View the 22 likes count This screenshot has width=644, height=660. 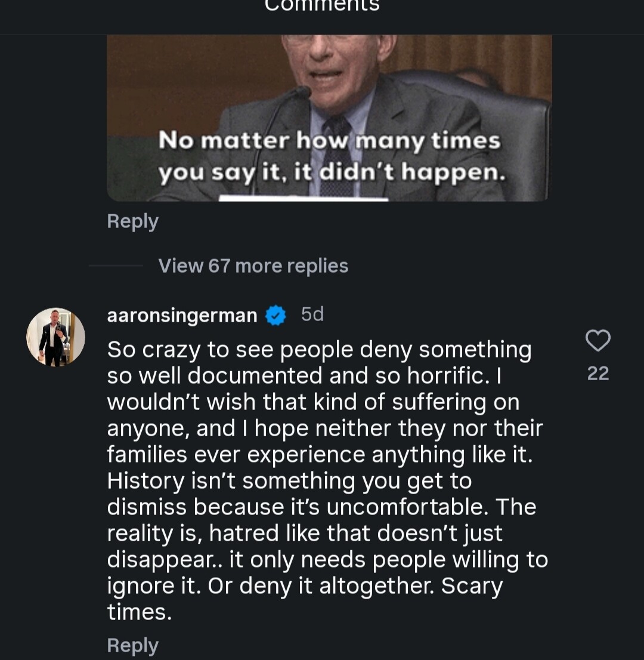pos(597,374)
